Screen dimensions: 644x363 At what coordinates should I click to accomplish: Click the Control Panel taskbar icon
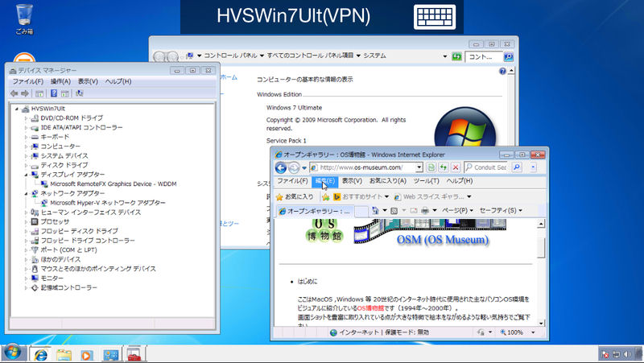[x=111, y=354]
